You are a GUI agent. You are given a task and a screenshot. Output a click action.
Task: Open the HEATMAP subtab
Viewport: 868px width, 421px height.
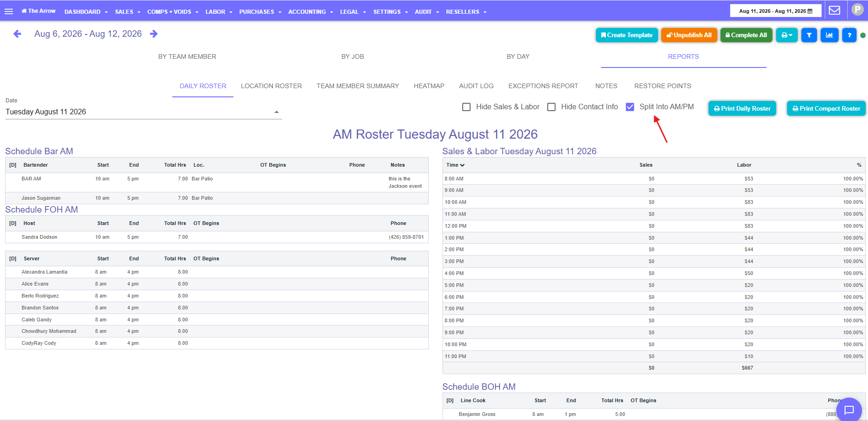pyautogui.click(x=429, y=86)
